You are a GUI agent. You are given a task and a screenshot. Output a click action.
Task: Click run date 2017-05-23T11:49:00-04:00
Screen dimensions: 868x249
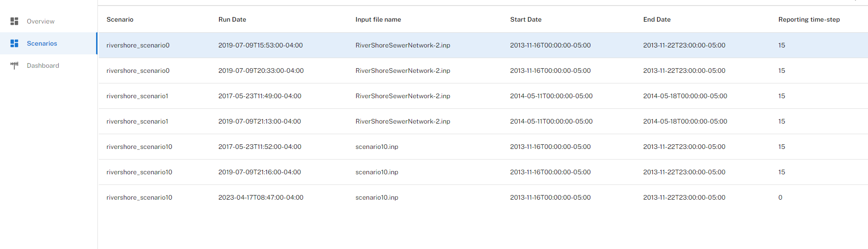click(x=260, y=96)
